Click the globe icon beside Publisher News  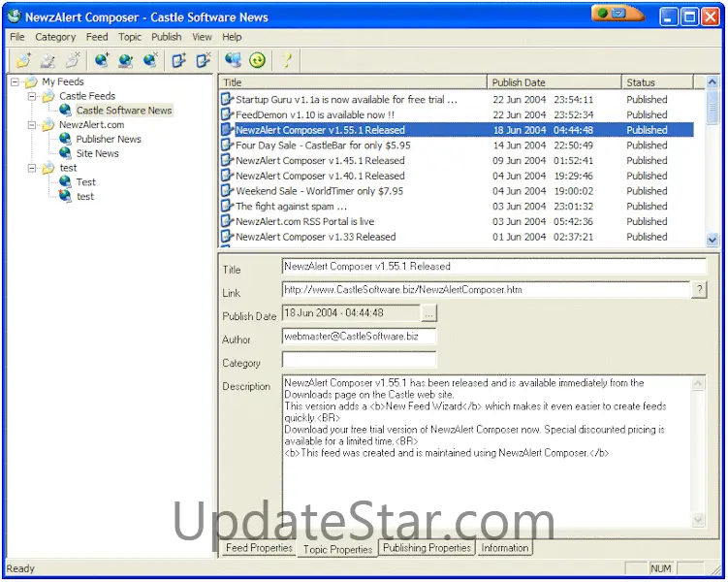pyautogui.click(x=66, y=139)
